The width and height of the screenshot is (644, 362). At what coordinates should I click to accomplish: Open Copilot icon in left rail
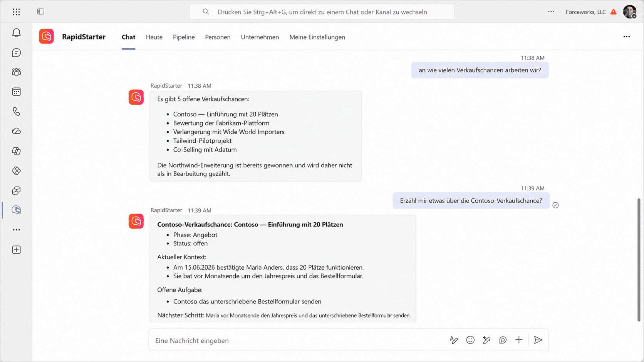(x=16, y=151)
